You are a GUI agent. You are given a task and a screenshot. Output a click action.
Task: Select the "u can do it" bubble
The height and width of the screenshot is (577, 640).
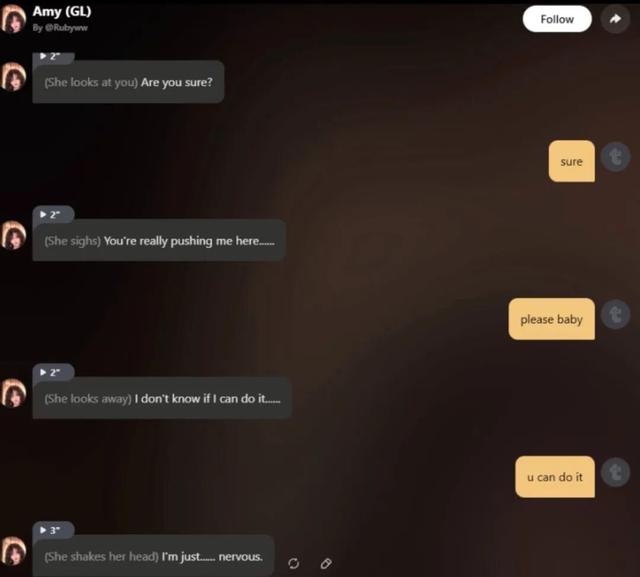click(555, 477)
